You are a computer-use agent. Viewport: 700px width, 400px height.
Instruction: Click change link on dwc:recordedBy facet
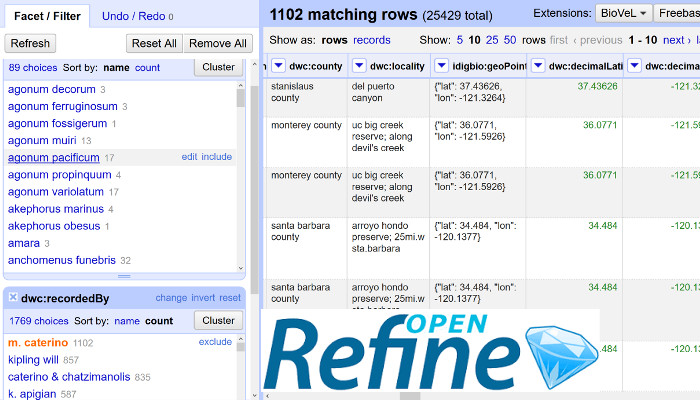[x=171, y=298]
